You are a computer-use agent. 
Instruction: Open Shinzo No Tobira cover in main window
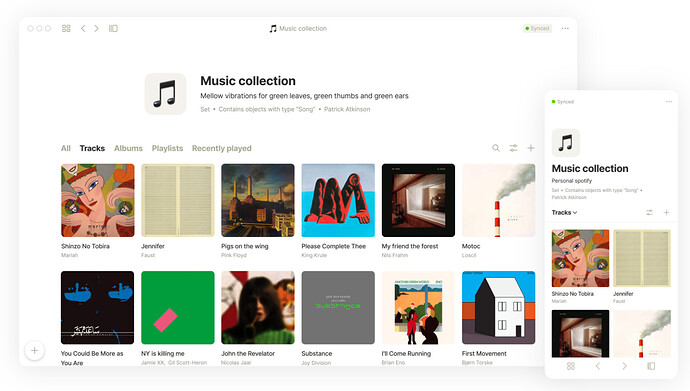pyautogui.click(x=98, y=200)
